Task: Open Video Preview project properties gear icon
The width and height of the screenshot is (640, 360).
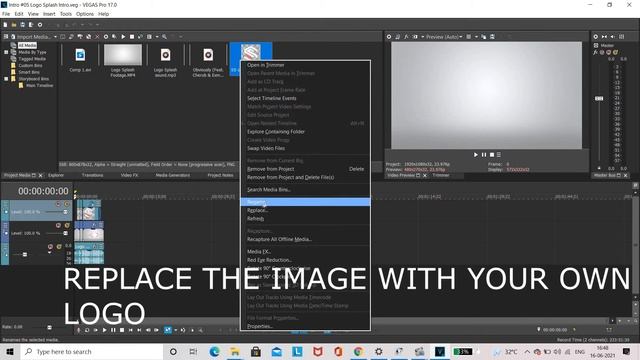Action: point(389,37)
